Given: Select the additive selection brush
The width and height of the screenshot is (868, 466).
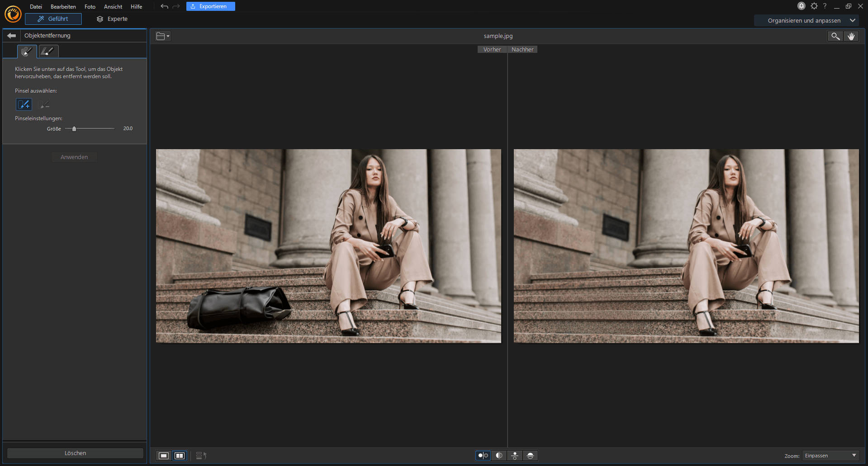Looking at the screenshot, I should (x=24, y=104).
